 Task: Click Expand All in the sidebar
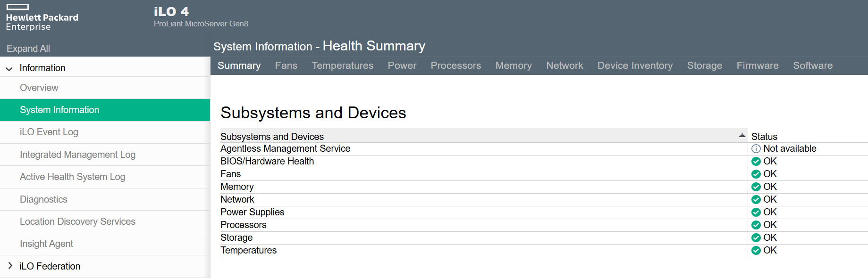(x=28, y=49)
